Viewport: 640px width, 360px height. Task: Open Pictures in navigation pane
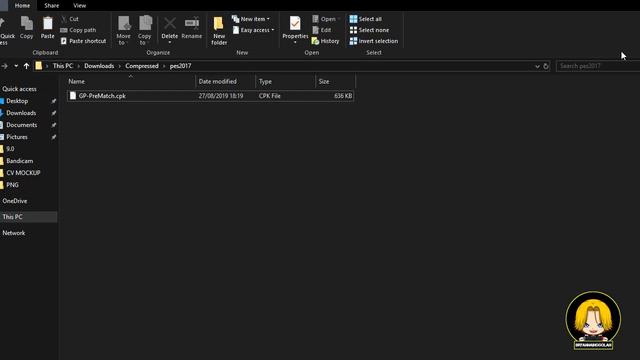click(17, 137)
